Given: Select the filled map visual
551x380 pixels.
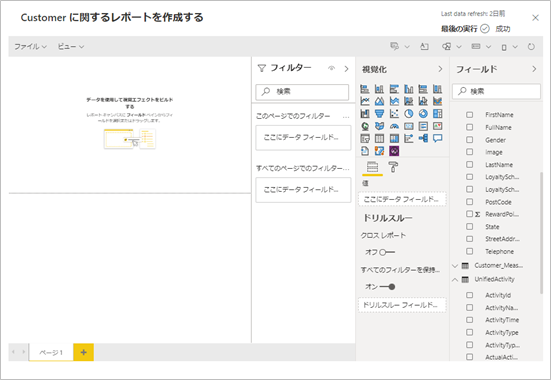Looking at the screenshot, I should [x=379, y=126].
